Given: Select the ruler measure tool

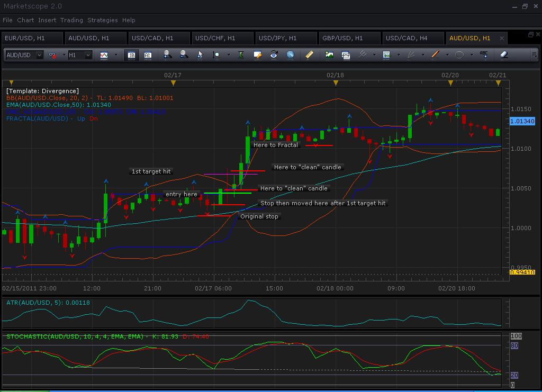Looking at the screenshot, I should click(309, 54).
